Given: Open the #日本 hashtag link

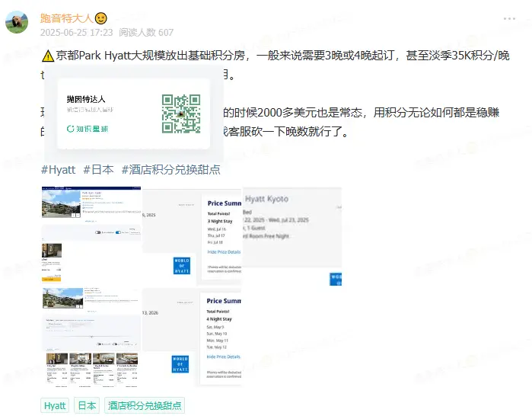Looking at the screenshot, I should coord(98,169).
